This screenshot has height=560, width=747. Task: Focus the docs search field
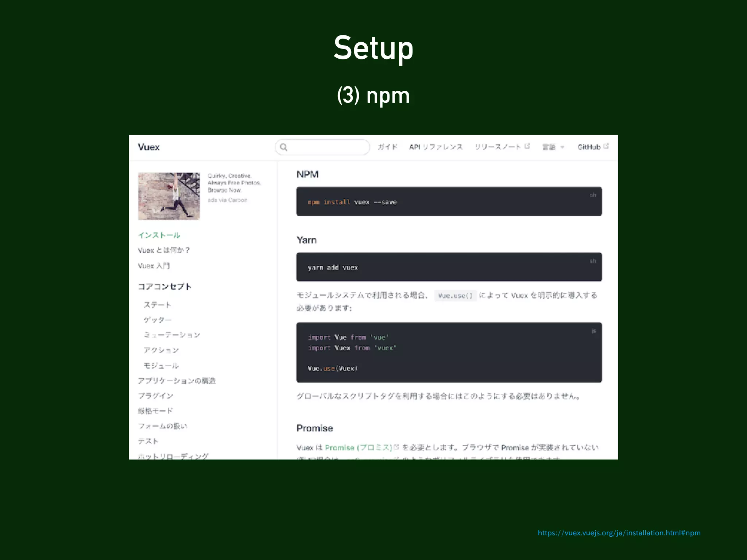coord(322,147)
